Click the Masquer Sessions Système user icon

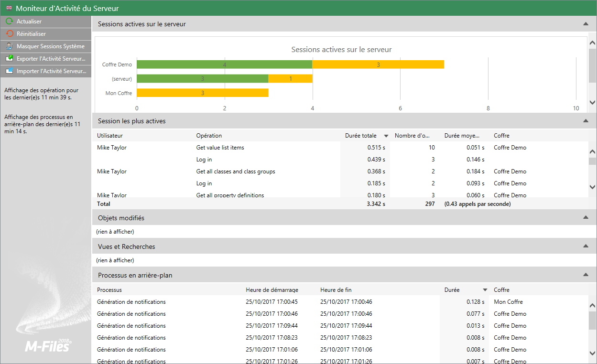pos(9,46)
